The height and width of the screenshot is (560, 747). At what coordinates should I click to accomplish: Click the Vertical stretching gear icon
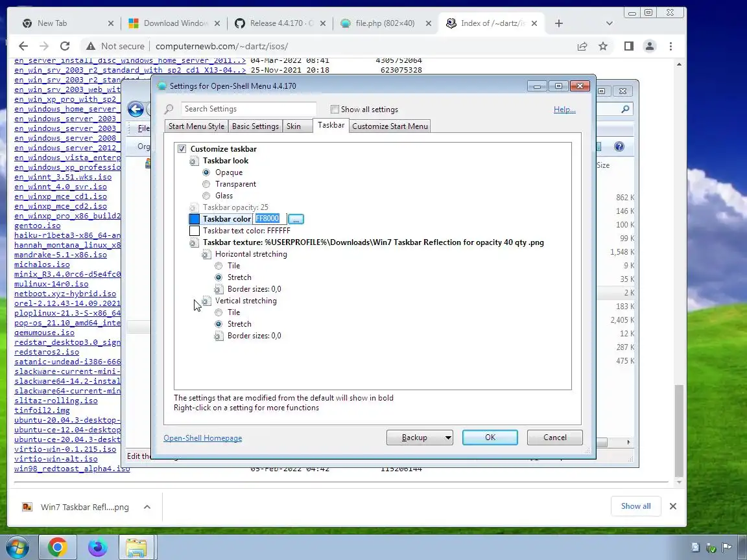206,301
